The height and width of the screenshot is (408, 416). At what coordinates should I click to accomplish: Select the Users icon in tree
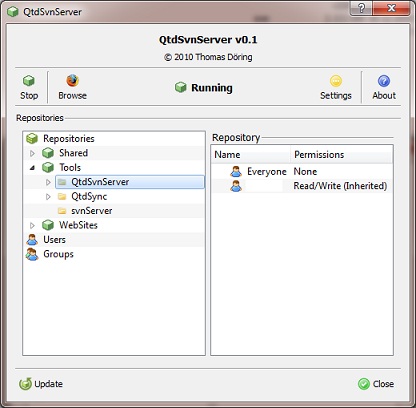click(32, 240)
